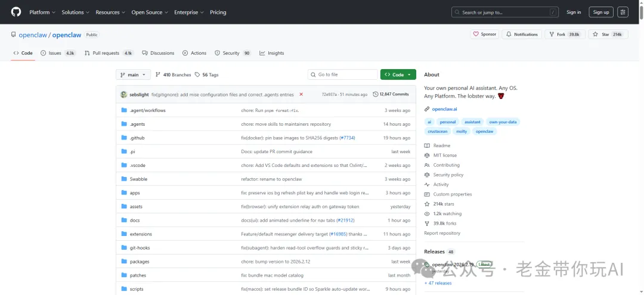Focus the Go to file input
This screenshot has width=644, height=295.
pos(342,74)
